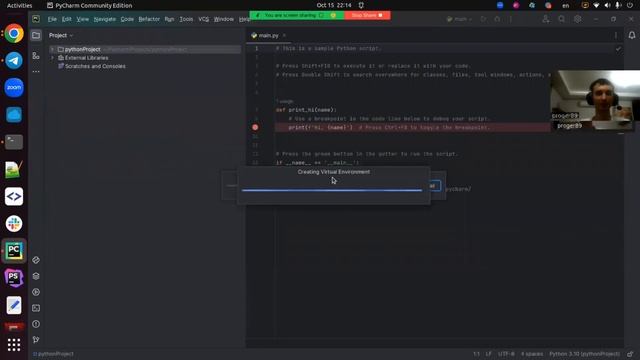Screen dimensions: 640x360
Task: Click the green screen sharing indicator
Action: (297, 15)
